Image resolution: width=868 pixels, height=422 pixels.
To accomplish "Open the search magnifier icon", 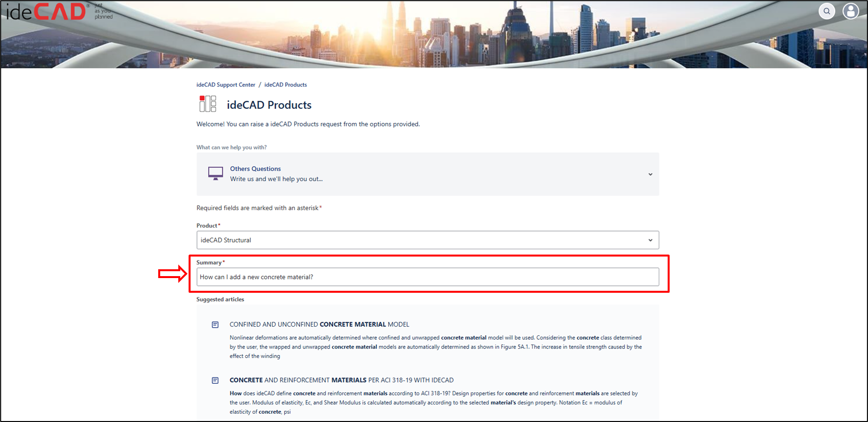I will [827, 11].
